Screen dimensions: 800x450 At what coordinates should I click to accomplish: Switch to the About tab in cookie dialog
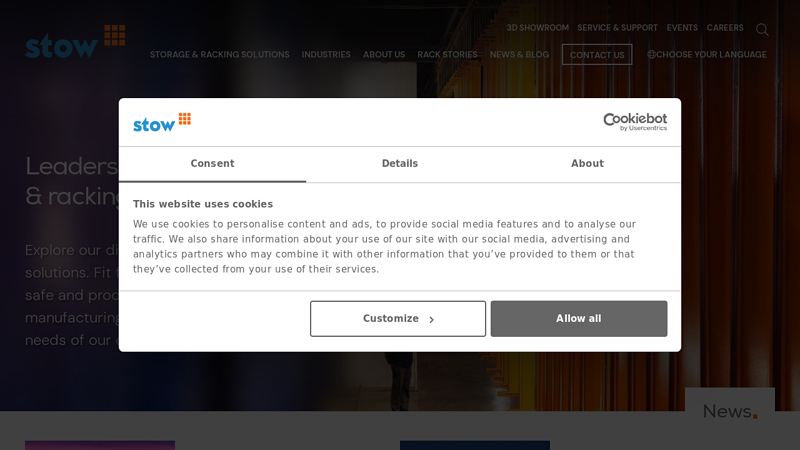click(587, 164)
